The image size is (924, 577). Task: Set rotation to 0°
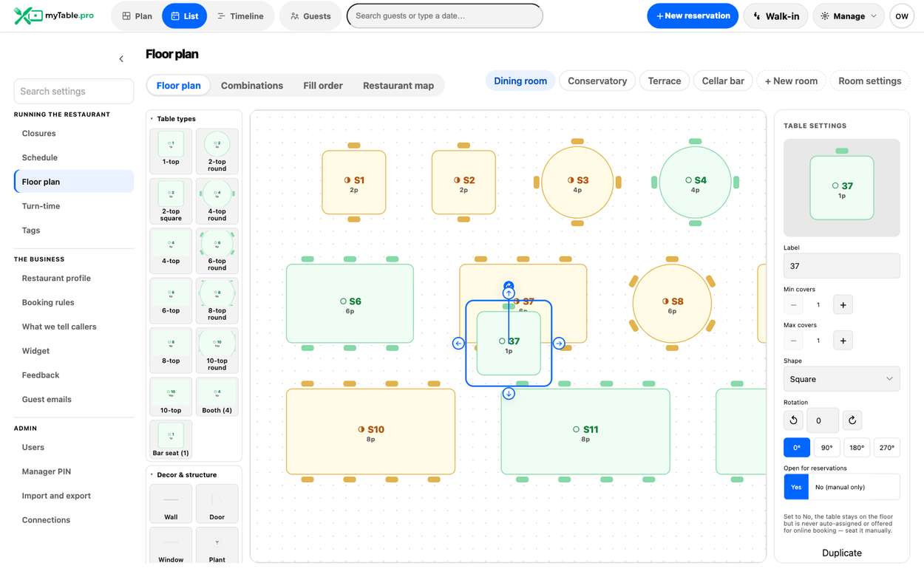point(797,448)
